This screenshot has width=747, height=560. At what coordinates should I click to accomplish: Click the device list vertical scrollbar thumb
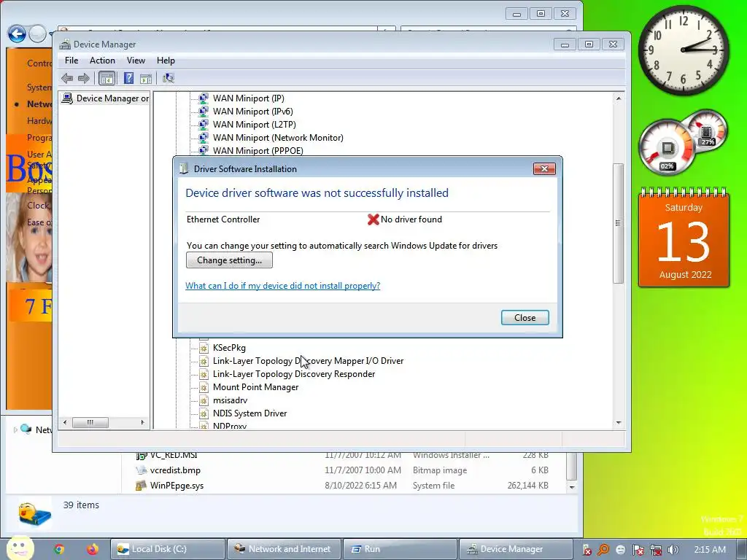pyautogui.click(x=619, y=223)
